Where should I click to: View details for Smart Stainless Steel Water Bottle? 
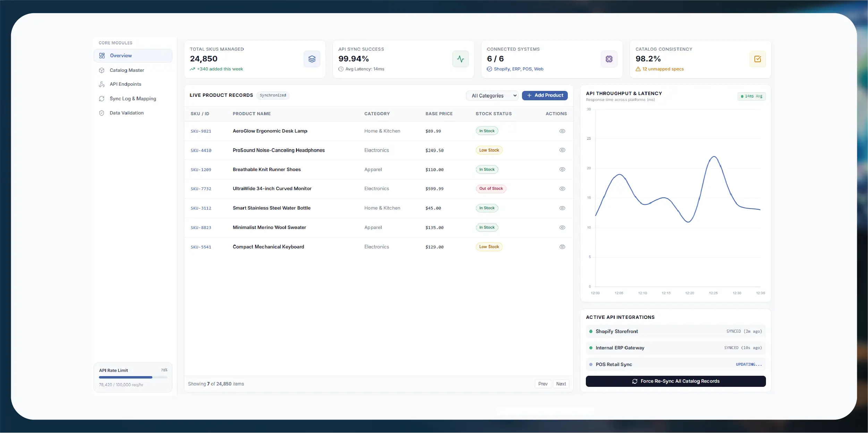click(x=563, y=208)
